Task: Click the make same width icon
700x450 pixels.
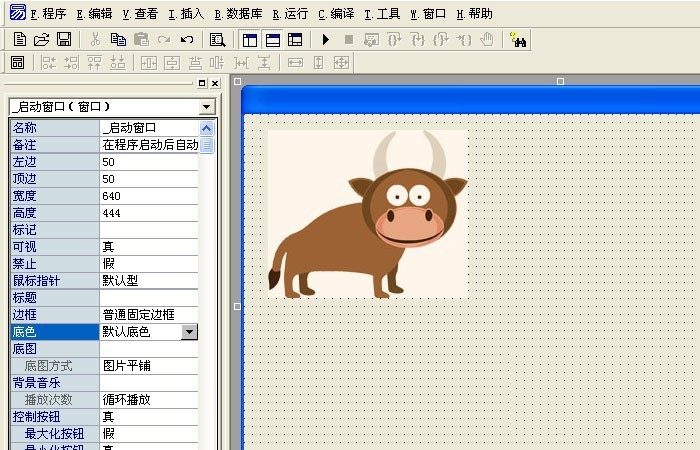Action: coord(295,62)
